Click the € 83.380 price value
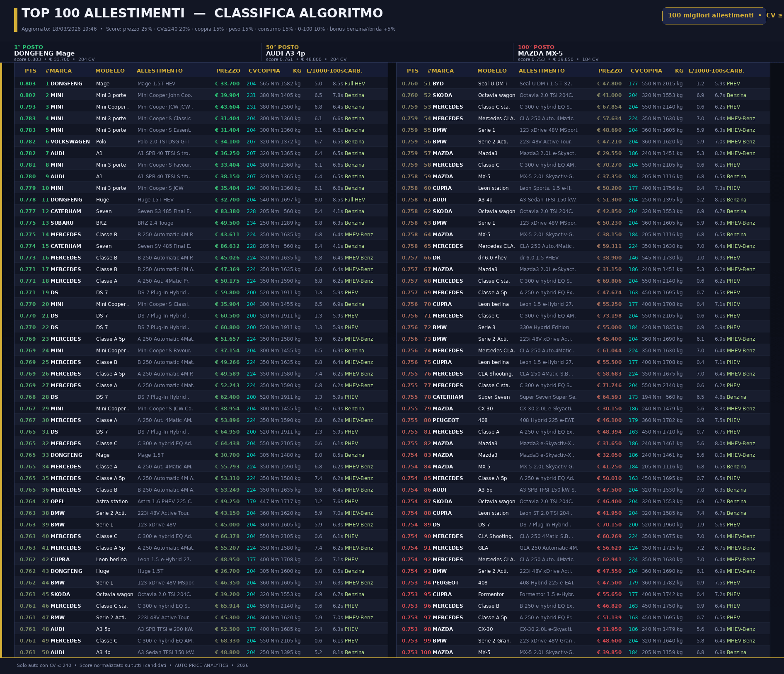The image size is (784, 674). 227,211
